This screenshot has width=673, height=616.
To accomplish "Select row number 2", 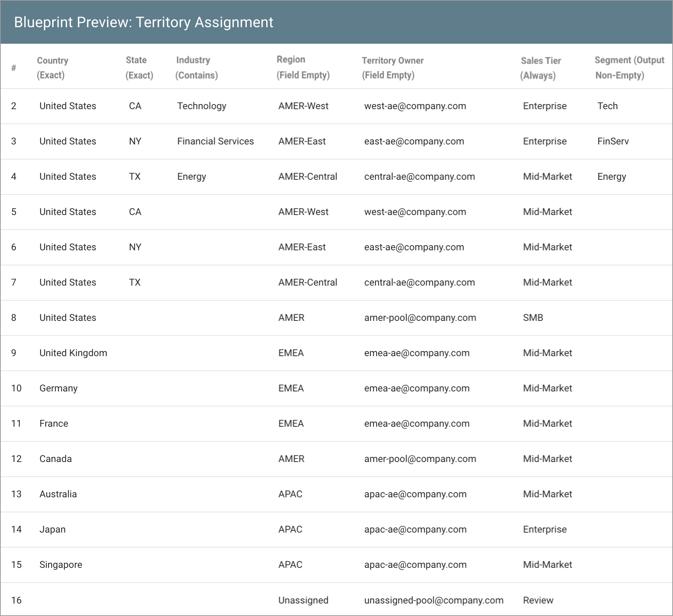I will pyautogui.click(x=14, y=106).
